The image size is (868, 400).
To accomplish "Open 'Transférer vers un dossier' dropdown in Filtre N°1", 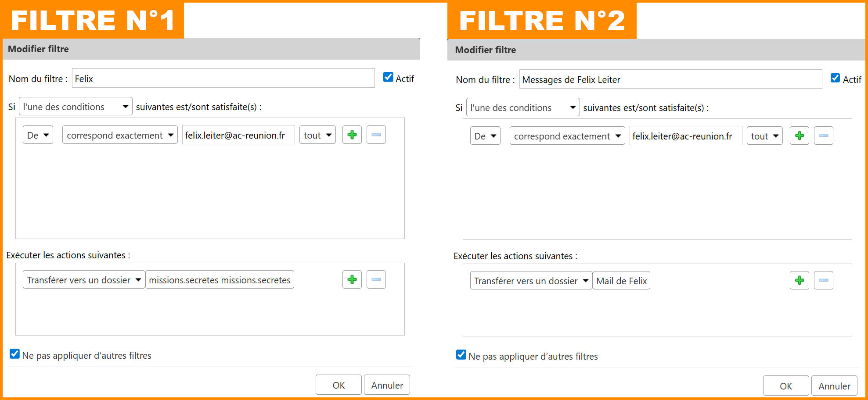I will (83, 280).
